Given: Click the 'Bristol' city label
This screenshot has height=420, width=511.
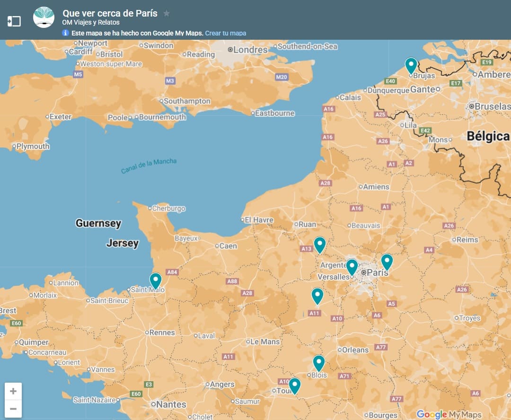Looking at the screenshot, I should pyautogui.click(x=112, y=54).
